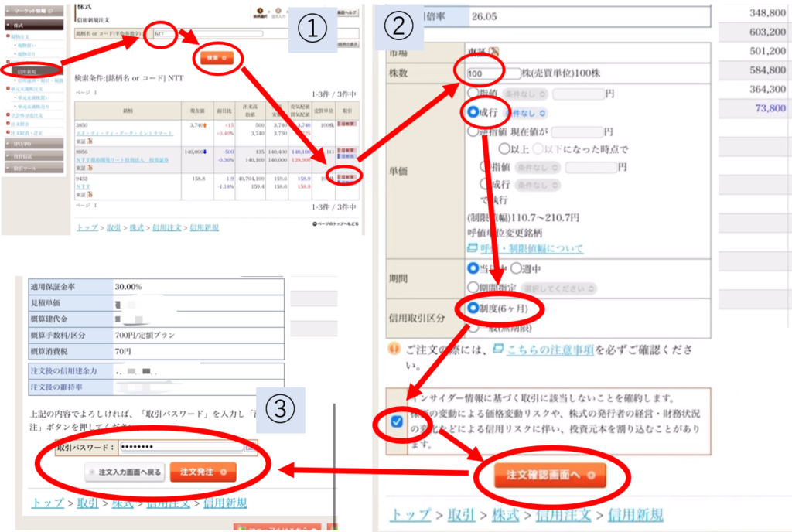The width and height of the screenshot is (792, 532).
Task: Click the window icon before こちらの注意事項
Action: (x=498, y=349)
